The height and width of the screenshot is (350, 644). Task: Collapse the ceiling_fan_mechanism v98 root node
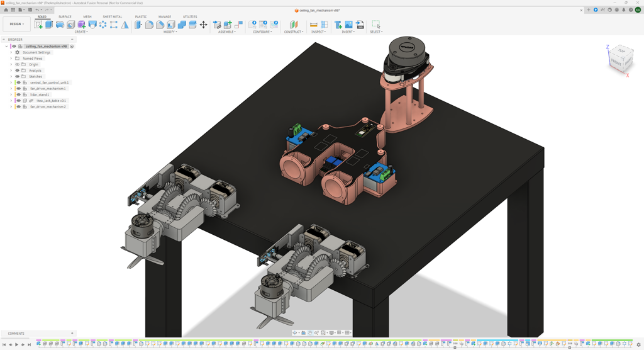pos(6,47)
